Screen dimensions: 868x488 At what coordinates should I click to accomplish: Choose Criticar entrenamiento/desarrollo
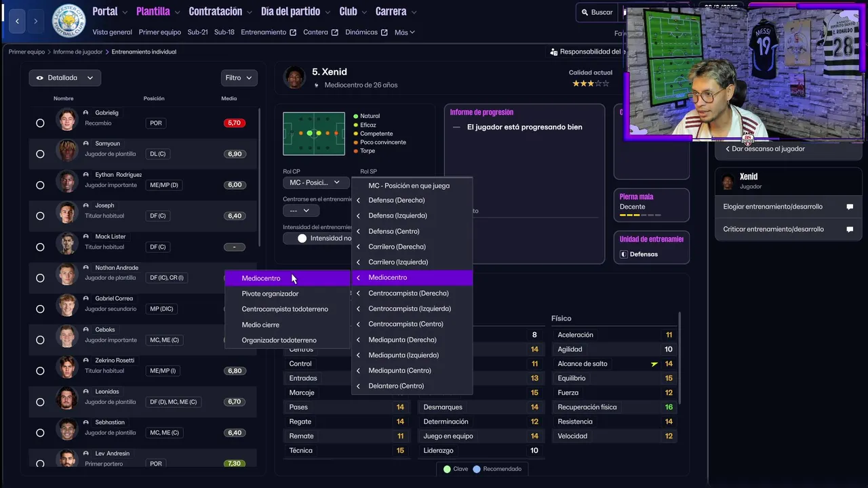[788, 229]
